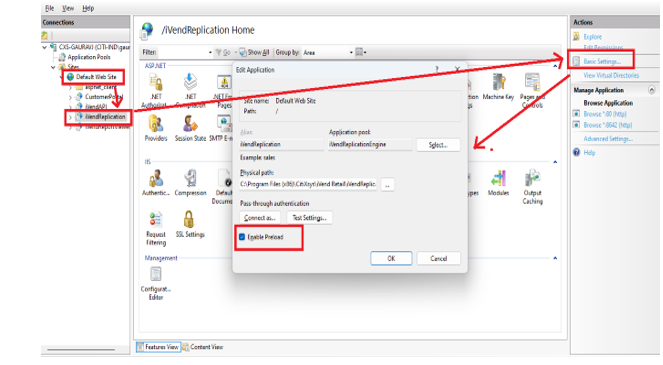
Task: Open the Session State feature icon
Action: point(190,124)
